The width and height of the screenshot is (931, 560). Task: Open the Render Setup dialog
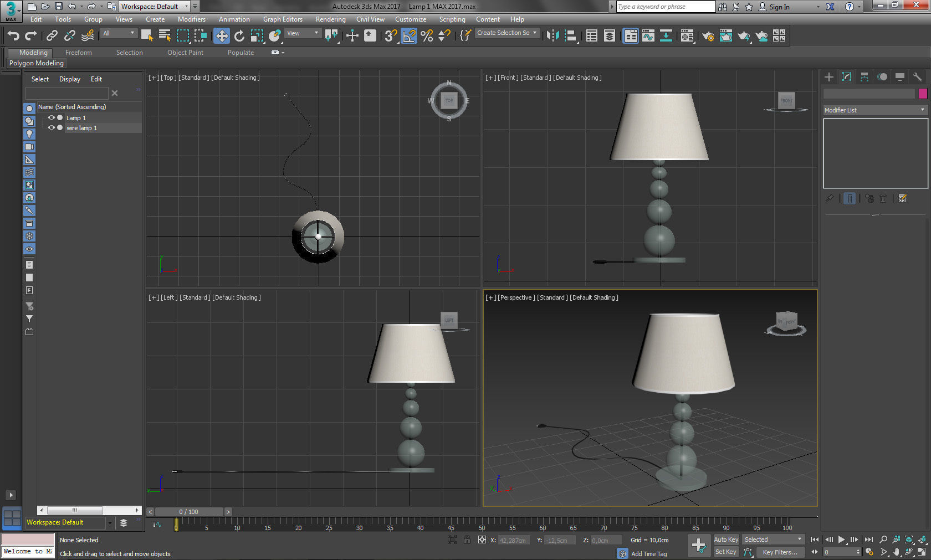click(708, 36)
